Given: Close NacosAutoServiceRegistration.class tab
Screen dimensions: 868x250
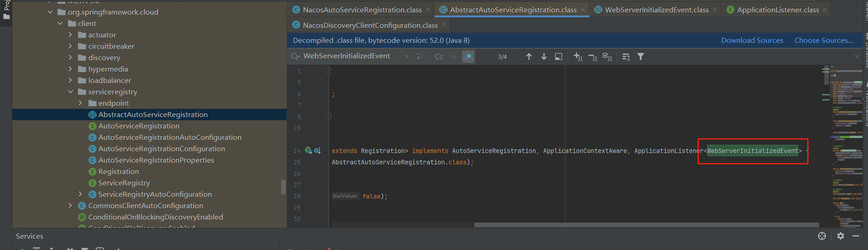Looking at the screenshot, I should [x=428, y=10].
